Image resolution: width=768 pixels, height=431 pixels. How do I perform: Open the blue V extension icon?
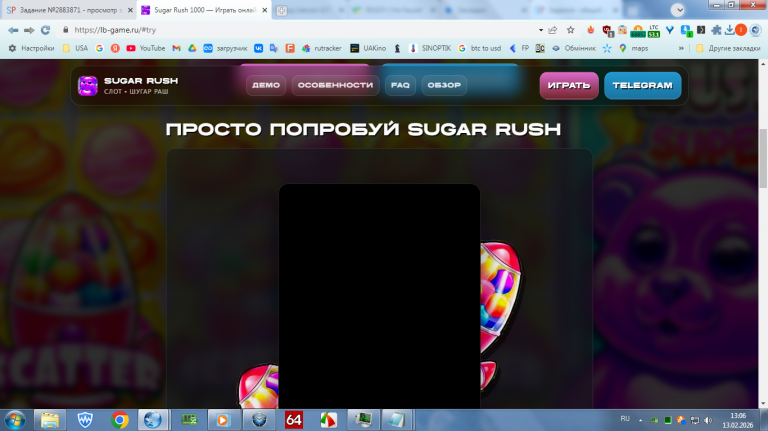(x=670, y=30)
